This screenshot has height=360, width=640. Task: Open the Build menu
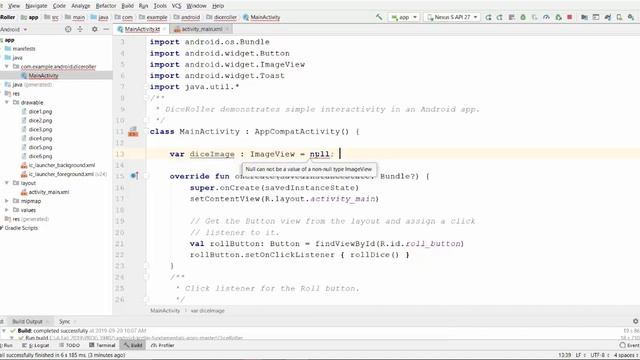coord(128,6)
